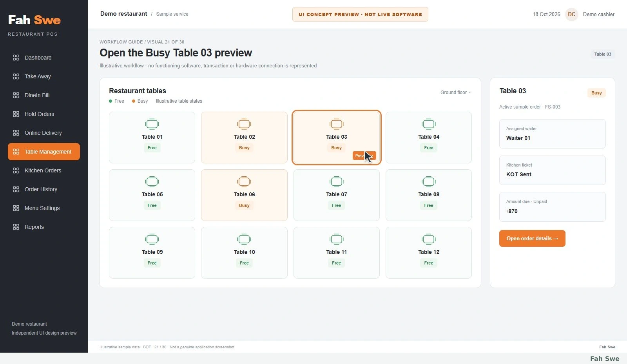
Task: Click Open order details button
Action: (532, 238)
